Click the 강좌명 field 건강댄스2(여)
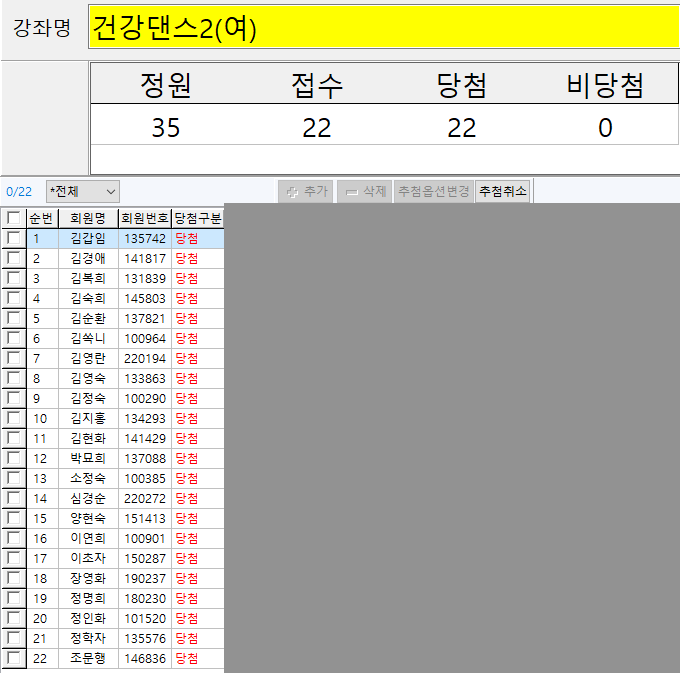Viewport: 680px width, 673px height. (x=384, y=27)
